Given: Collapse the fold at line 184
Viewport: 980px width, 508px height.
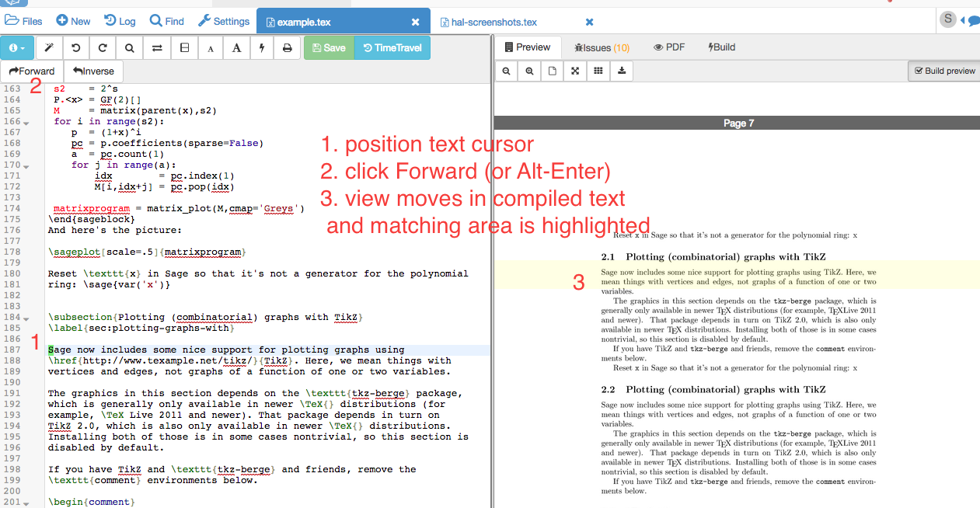Looking at the screenshot, I should pos(26,318).
